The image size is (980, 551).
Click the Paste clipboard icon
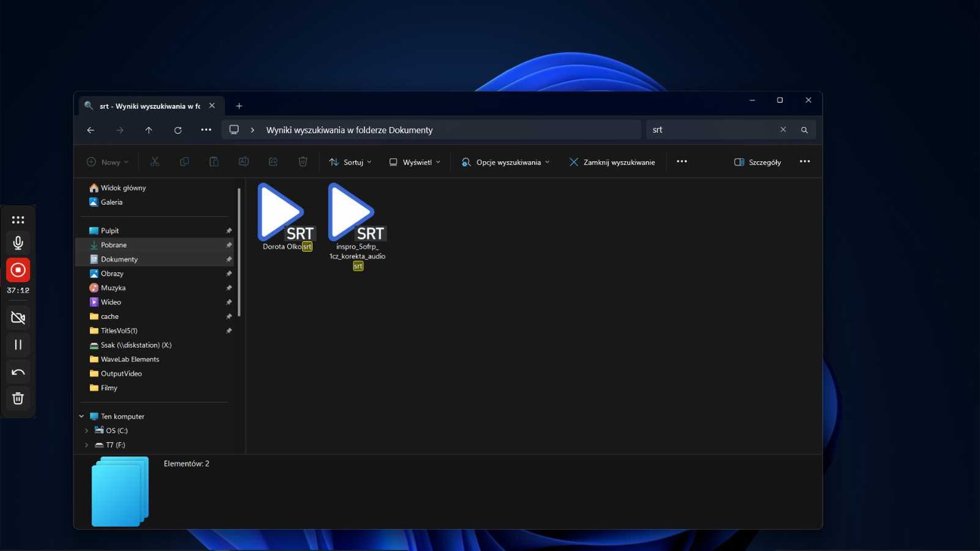click(x=214, y=162)
